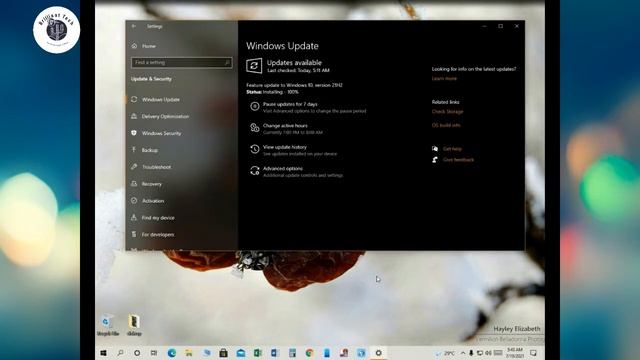The height and width of the screenshot is (360, 640).
Task: Select the zipped folder desktop icon
Action: (x=134, y=325)
